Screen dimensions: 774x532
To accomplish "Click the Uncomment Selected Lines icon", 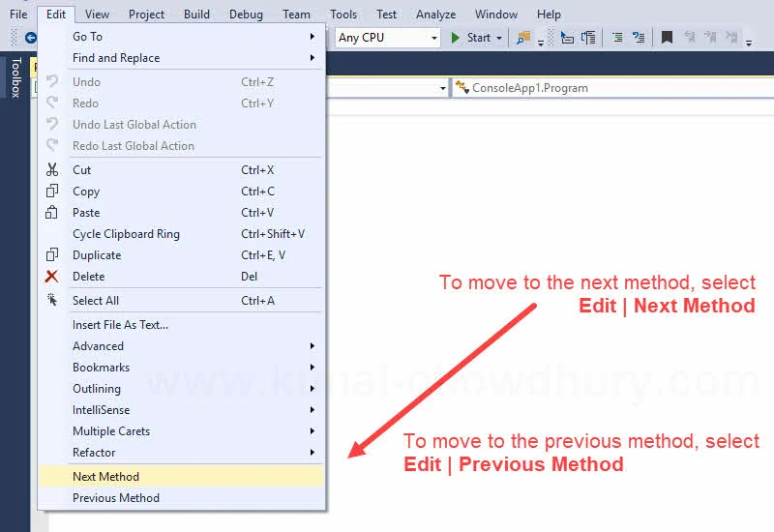I will point(639,38).
